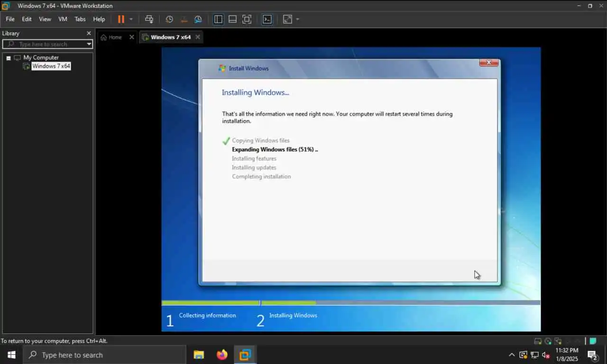607x364 pixels.
Task: Click the green checkmark beside Copying Windows files
Action: click(226, 141)
